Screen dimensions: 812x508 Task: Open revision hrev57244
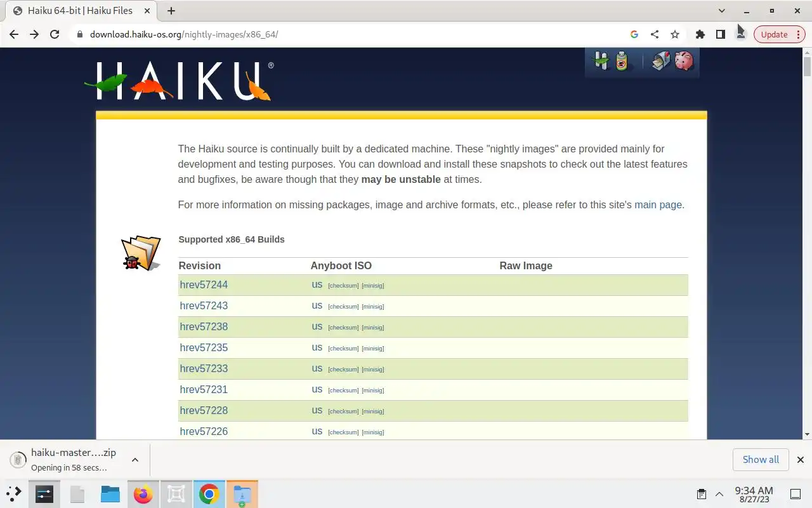pyautogui.click(x=204, y=284)
